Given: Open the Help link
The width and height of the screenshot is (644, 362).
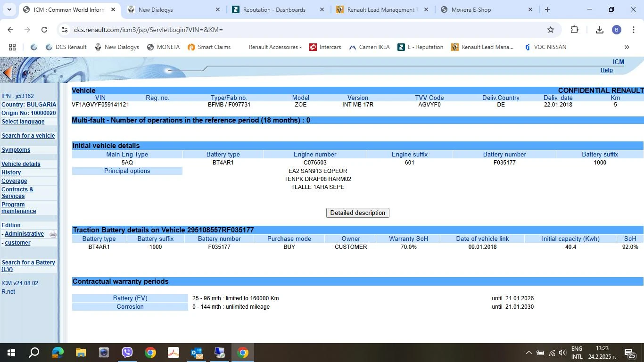Looking at the screenshot, I should pos(606,70).
